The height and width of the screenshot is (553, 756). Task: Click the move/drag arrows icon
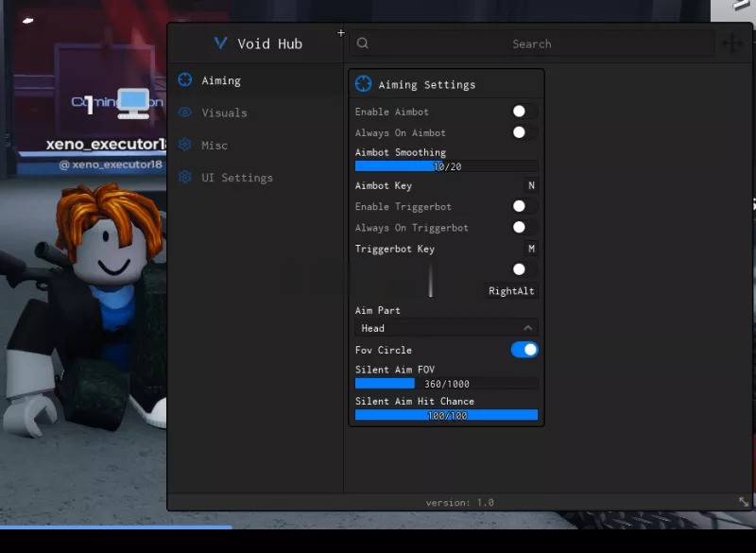point(732,43)
